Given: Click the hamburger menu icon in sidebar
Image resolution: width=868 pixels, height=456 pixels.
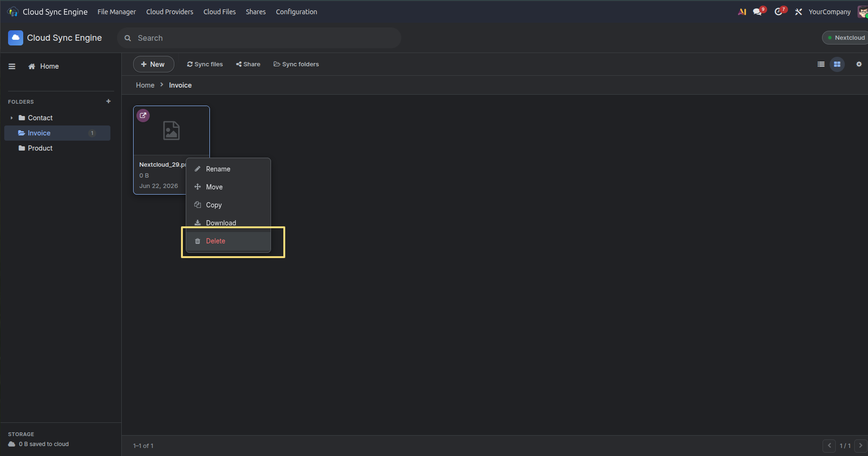Looking at the screenshot, I should point(12,67).
